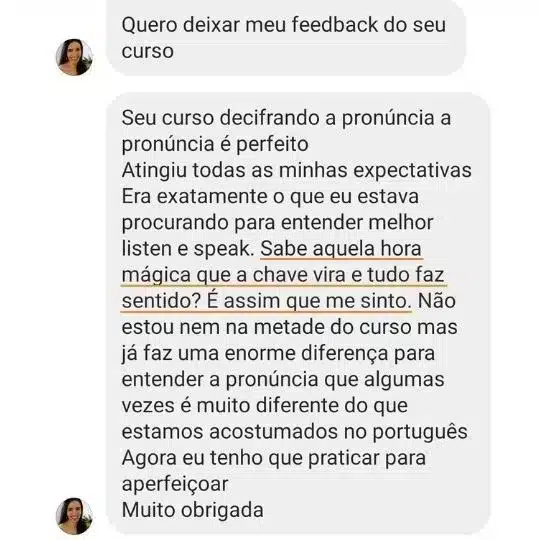Click the line 'procurando para entender melhor'

click(x=277, y=223)
